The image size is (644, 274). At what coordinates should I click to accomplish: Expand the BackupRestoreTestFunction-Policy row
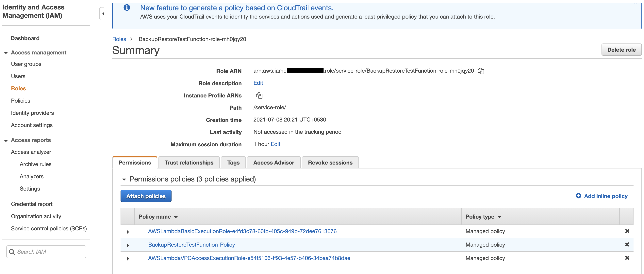tap(128, 245)
